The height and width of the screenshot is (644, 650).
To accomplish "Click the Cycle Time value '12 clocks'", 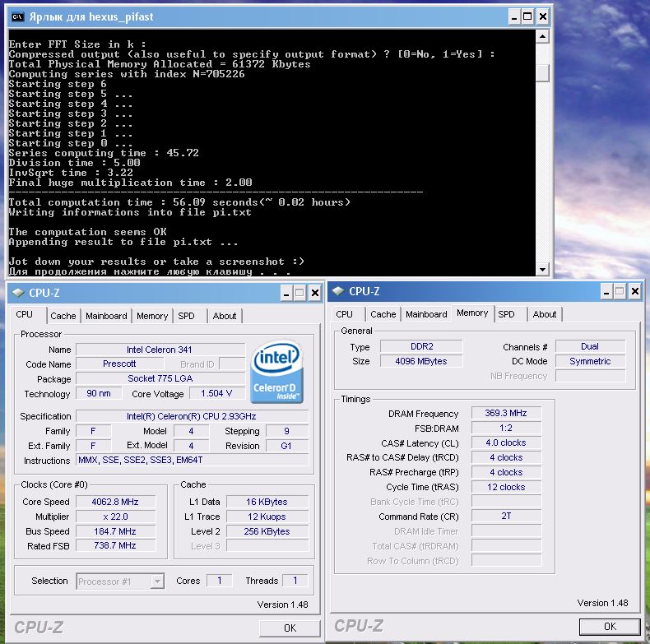I will pyautogui.click(x=506, y=487).
